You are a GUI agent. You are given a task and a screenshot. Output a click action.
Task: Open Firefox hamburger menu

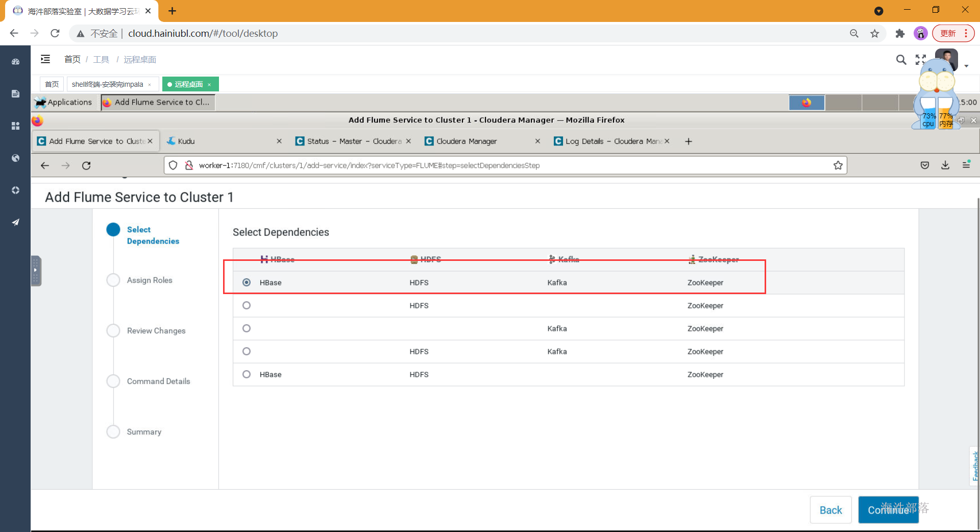966,165
